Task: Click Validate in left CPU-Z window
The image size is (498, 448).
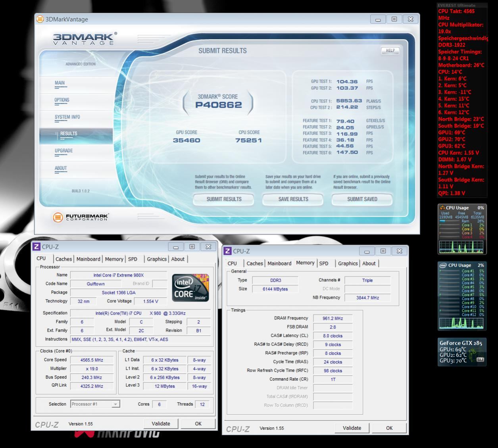Action: 161,424
